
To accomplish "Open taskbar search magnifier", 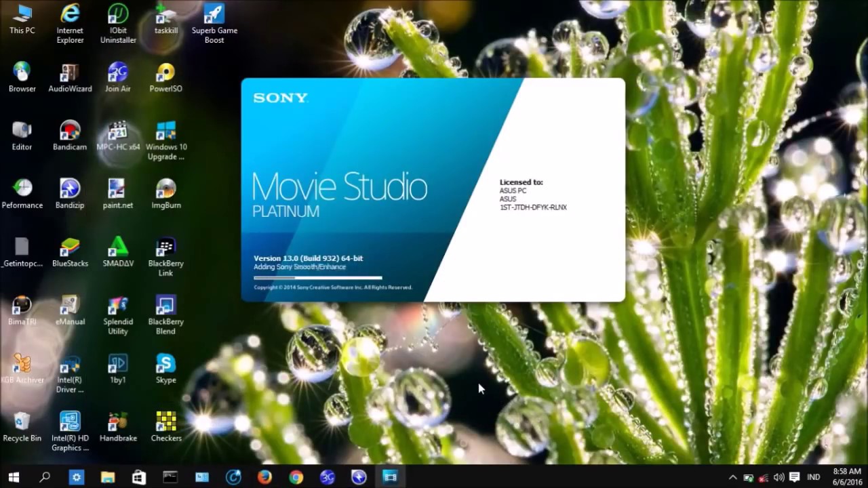I will 45,477.
